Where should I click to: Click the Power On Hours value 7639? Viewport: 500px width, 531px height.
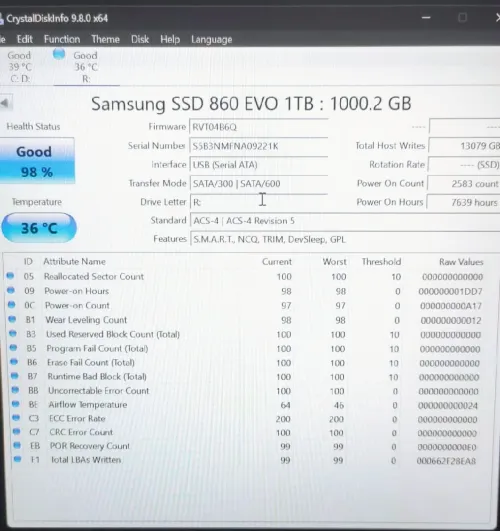click(x=463, y=202)
